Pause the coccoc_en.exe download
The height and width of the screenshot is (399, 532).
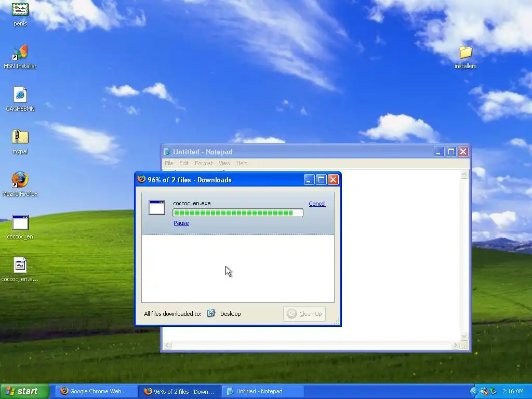coord(181,223)
